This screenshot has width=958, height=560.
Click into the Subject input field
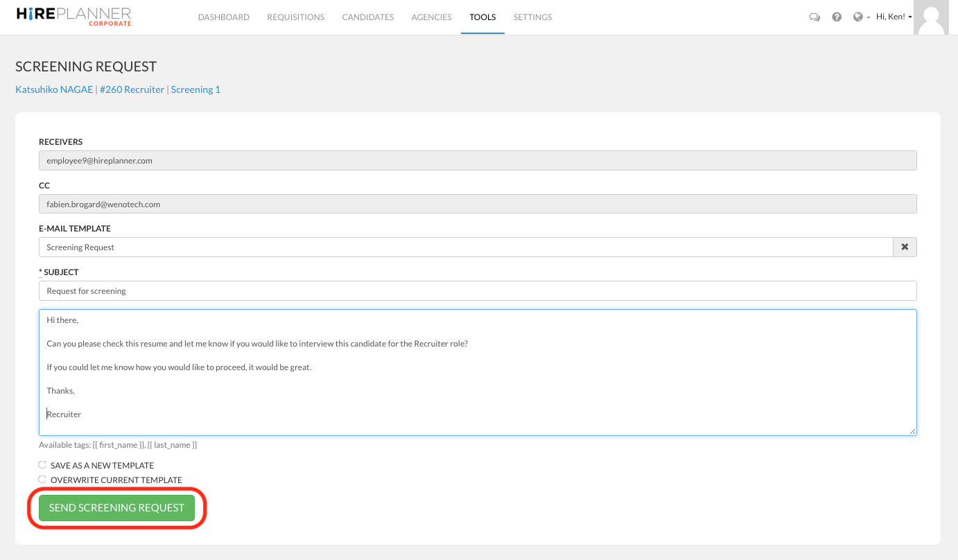478,291
